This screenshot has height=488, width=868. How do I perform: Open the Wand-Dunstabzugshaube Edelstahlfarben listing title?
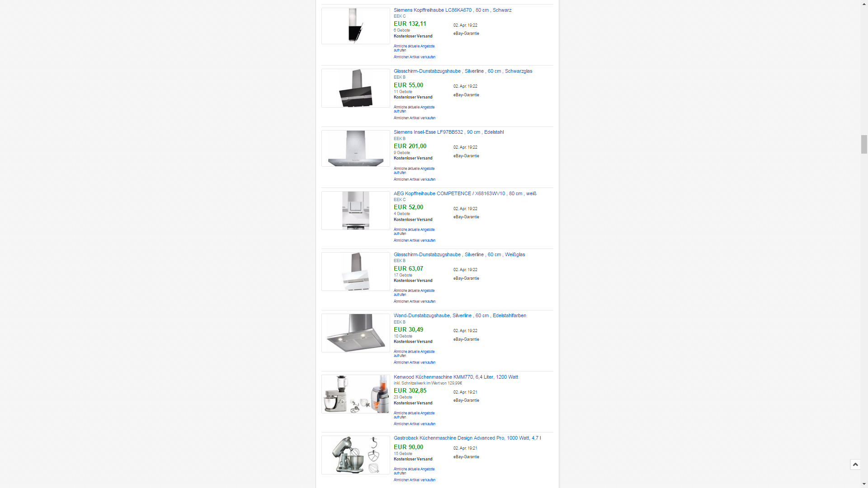point(460,315)
